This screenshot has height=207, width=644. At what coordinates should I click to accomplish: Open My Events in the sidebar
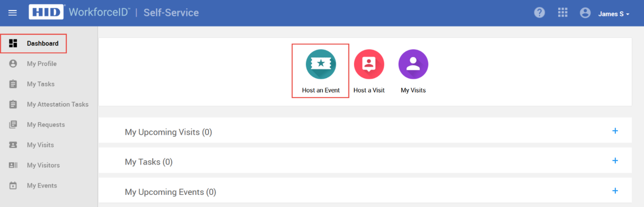point(42,186)
